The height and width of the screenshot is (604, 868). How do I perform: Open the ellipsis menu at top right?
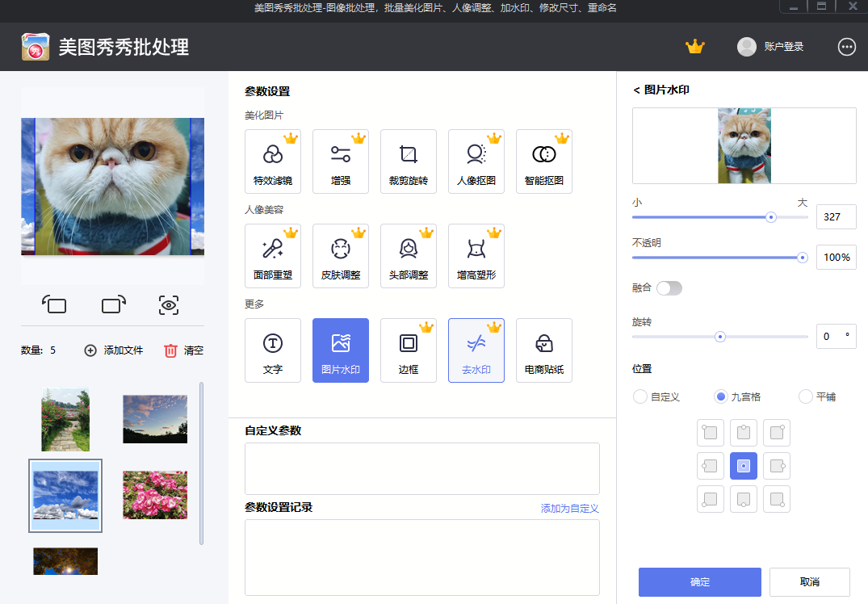[x=846, y=47]
